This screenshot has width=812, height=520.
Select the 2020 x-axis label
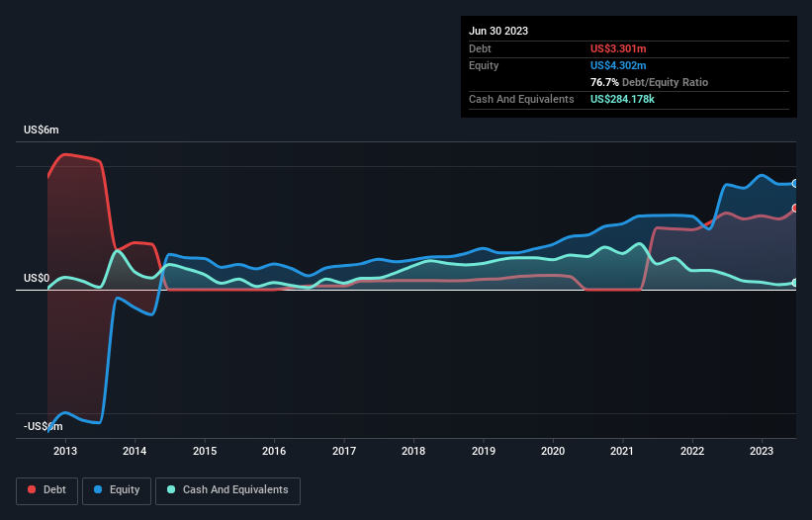[x=553, y=451]
